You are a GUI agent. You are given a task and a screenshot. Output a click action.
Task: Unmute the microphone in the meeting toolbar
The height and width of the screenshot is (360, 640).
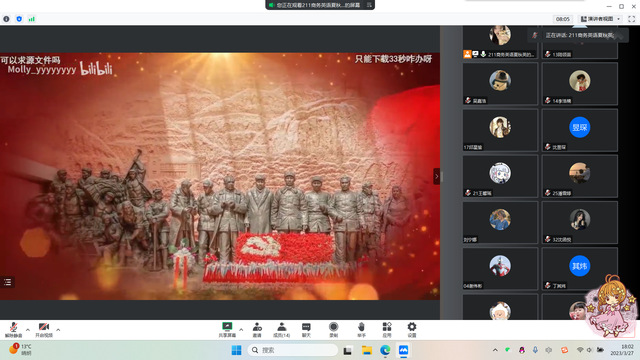pyautogui.click(x=13, y=329)
